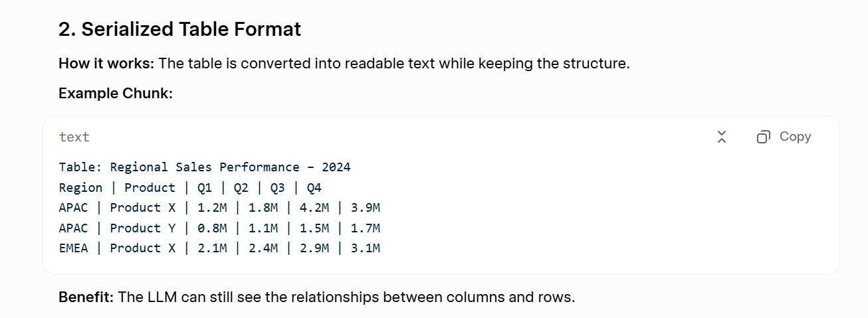868x318 pixels.
Task: Click the 'Example Chunk:' label
Action: coord(116,94)
